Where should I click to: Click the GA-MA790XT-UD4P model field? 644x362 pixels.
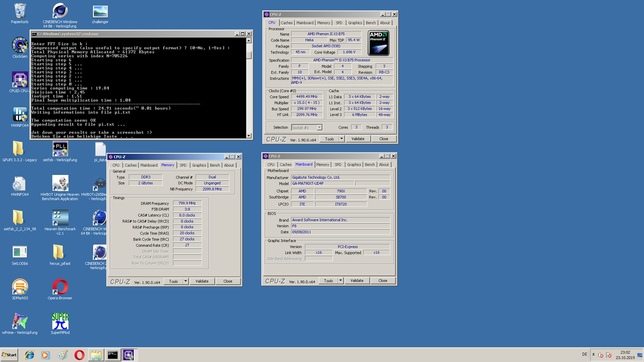coord(323,183)
